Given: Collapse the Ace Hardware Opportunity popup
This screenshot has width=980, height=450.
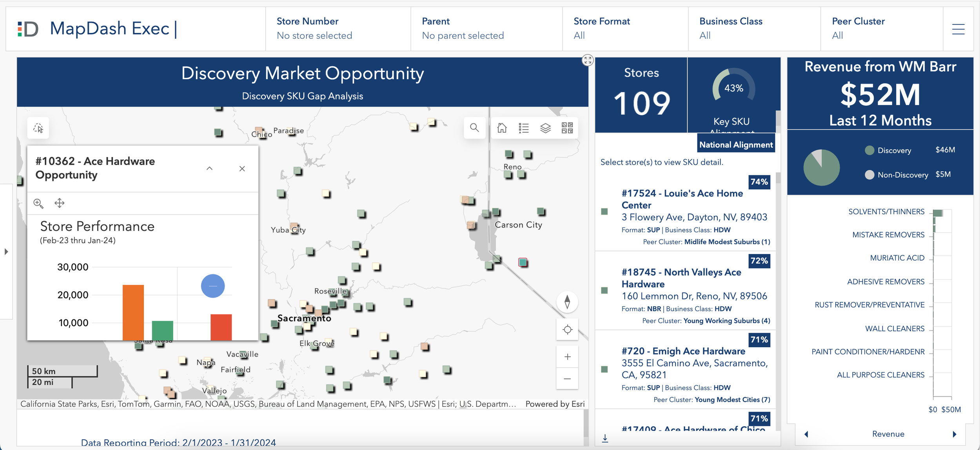Looking at the screenshot, I should [209, 169].
